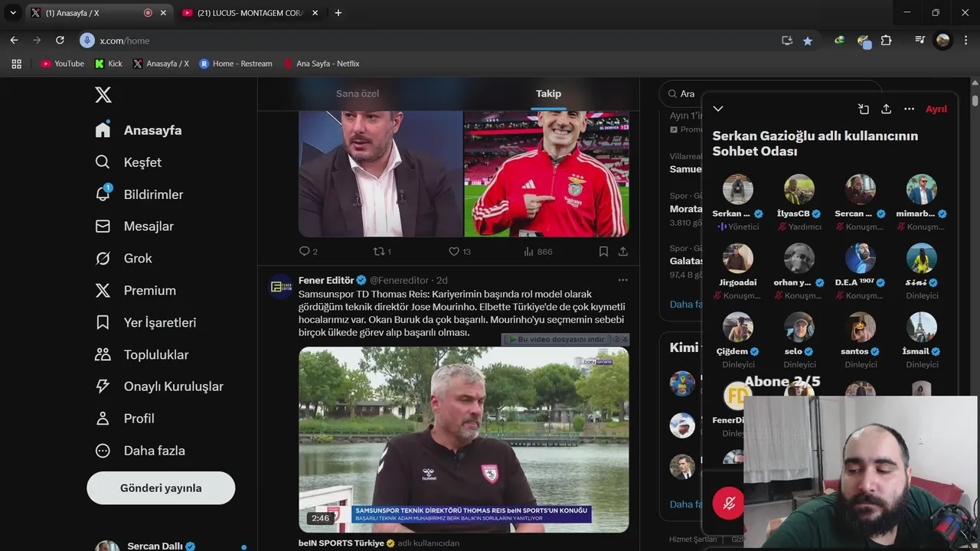
Task: Click Gönderi yayınla post button
Action: pos(161,488)
